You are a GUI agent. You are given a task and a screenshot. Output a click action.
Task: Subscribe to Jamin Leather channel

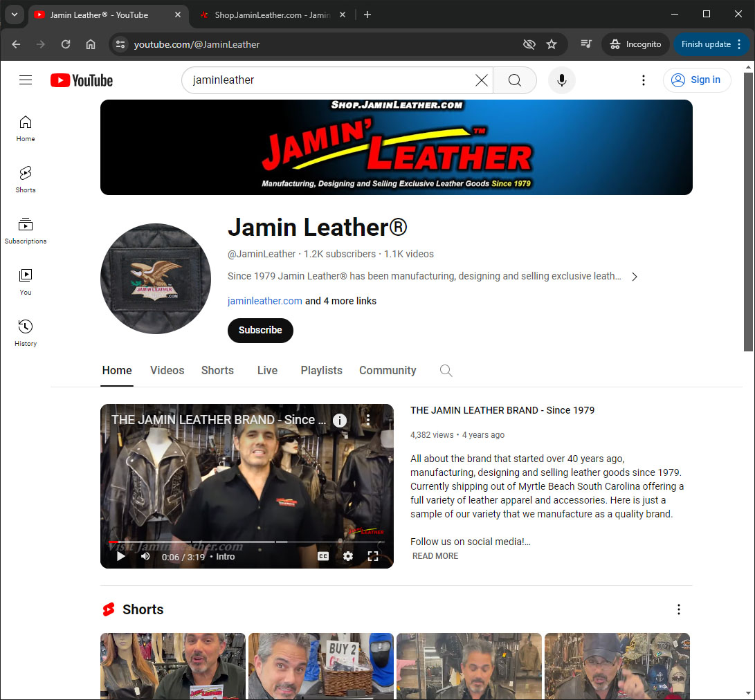click(260, 330)
